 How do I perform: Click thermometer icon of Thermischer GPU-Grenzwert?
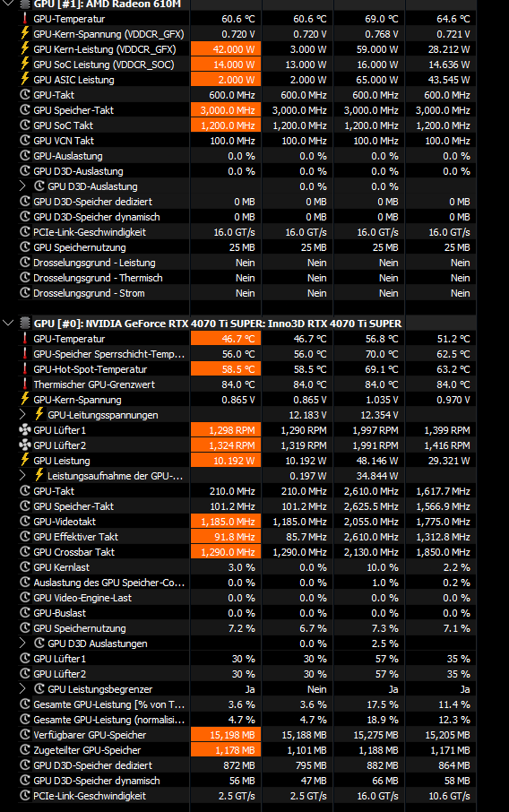24,384
